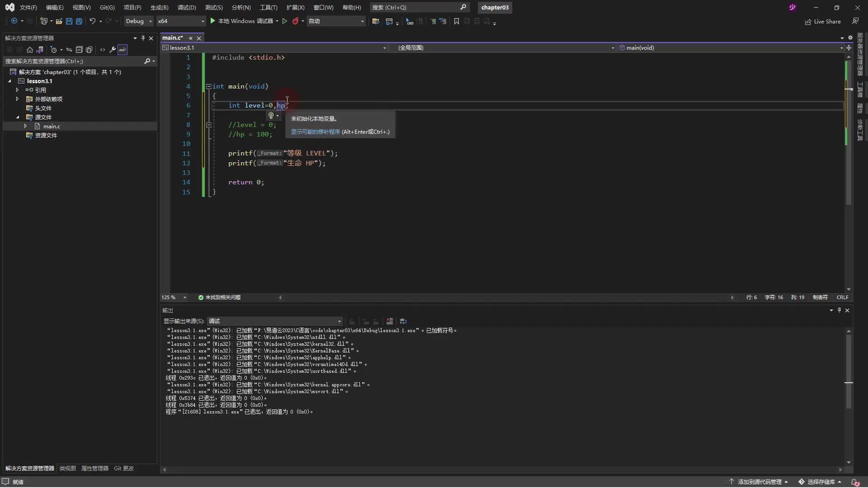The image size is (868, 488).
Task: Toggle word wrap in the output panel
Action: [403, 321]
